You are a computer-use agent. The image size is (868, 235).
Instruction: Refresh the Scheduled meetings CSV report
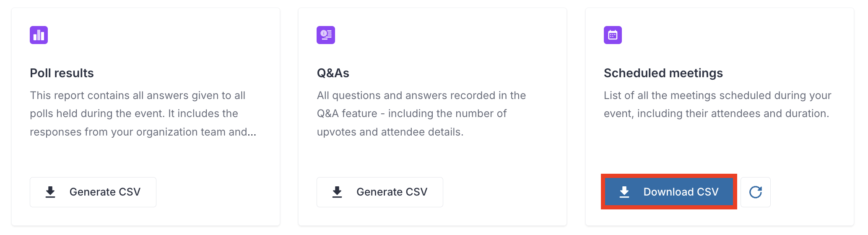tap(756, 192)
